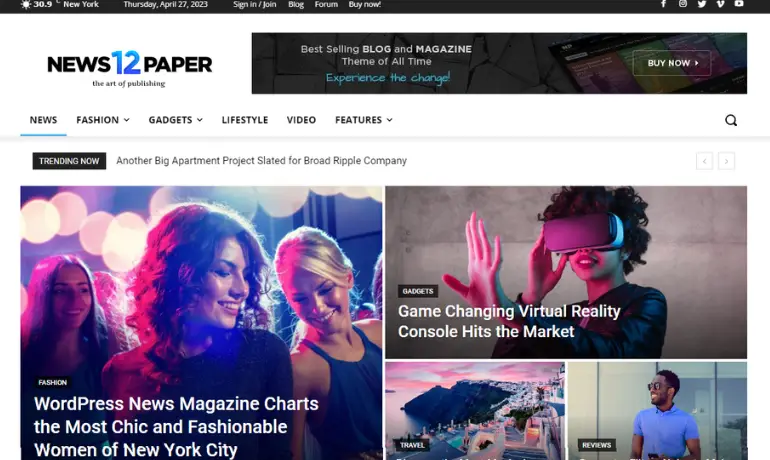
Task: Open the Vimeo social icon
Action: pos(720,4)
